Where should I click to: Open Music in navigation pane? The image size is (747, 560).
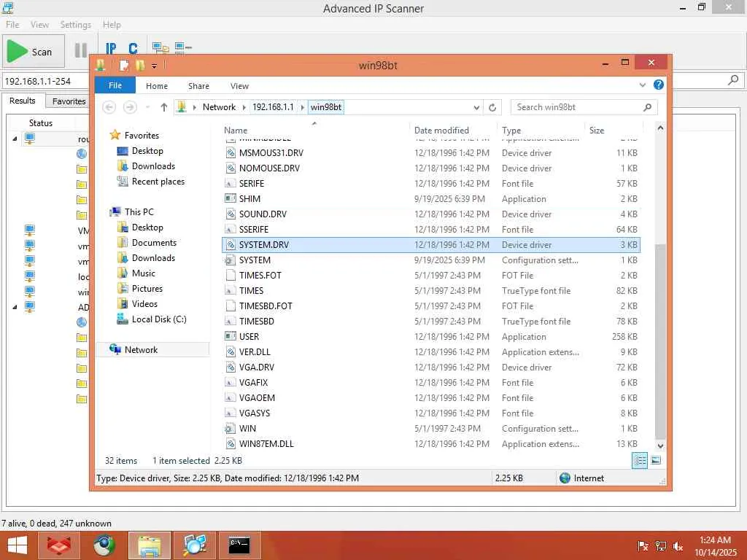coord(144,273)
